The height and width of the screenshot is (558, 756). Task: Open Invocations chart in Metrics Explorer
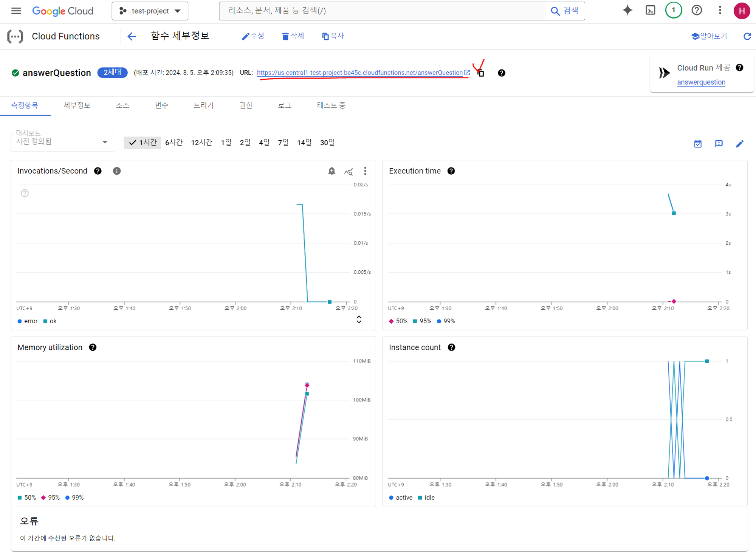tap(349, 172)
